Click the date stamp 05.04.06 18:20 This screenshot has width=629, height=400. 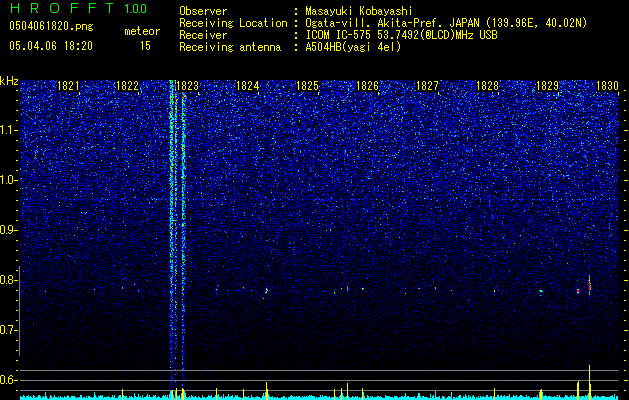(51, 46)
